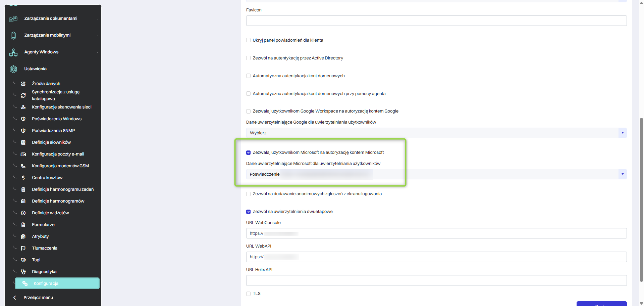Toggle the TLS checkbox
This screenshot has height=306, width=644.
249,294
